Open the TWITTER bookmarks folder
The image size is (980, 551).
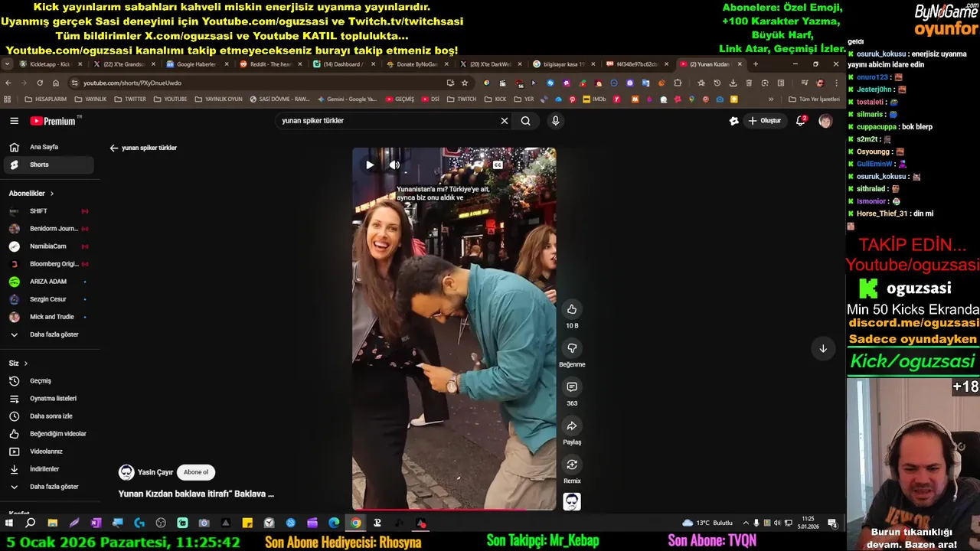tap(130, 99)
